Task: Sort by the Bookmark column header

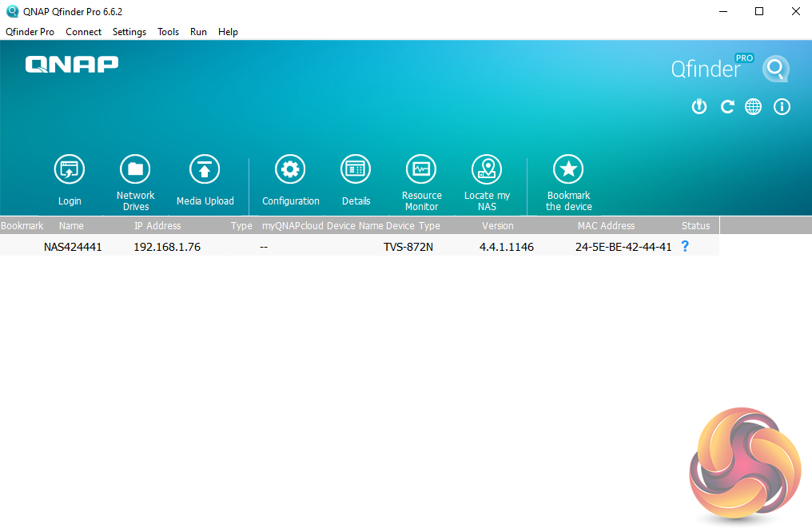Action: [x=22, y=225]
